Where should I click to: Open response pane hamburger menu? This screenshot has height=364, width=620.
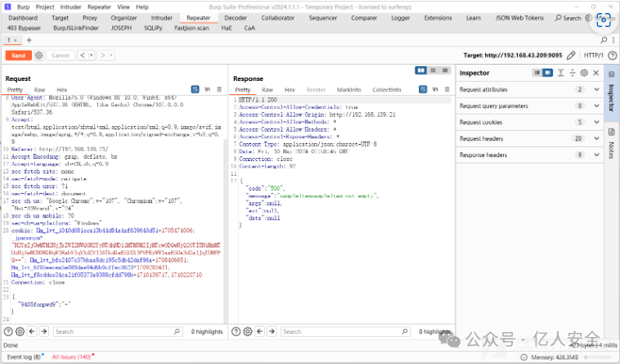coord(447,89)
